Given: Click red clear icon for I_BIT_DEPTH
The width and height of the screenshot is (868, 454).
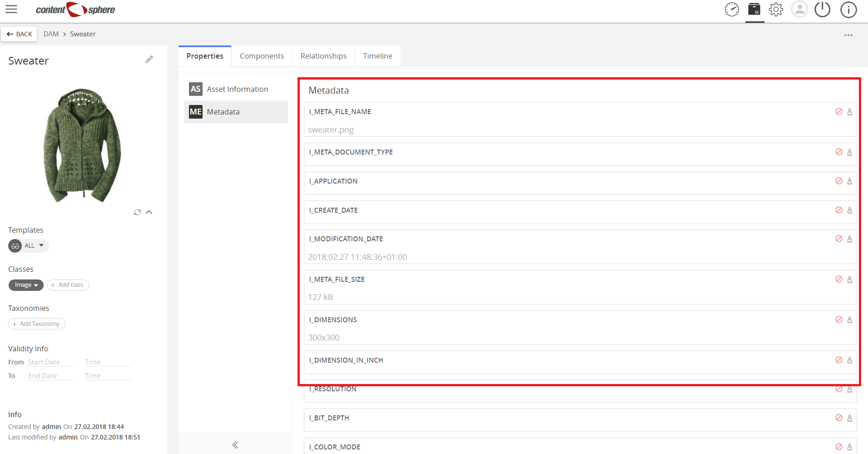Looking at the screenshot, I should point(839,418).
